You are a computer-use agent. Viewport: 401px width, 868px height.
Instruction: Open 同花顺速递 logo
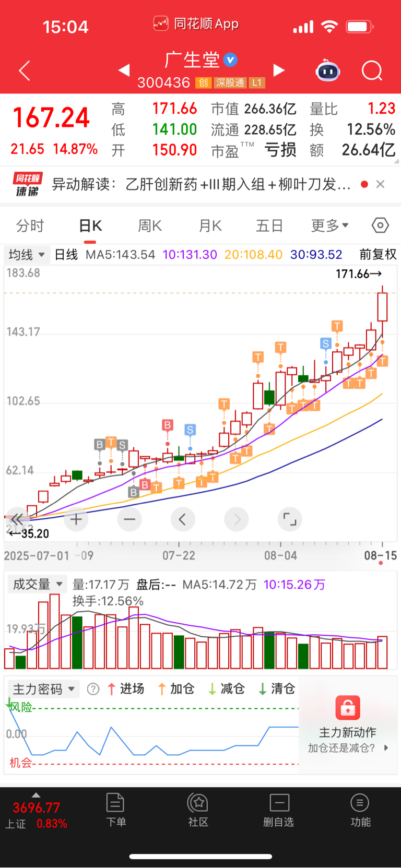pyautogui.click(x=27, y=184)
